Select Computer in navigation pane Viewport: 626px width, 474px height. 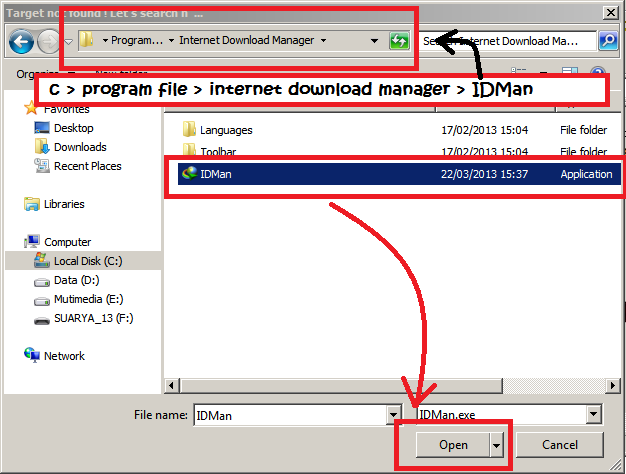point(67,242)
